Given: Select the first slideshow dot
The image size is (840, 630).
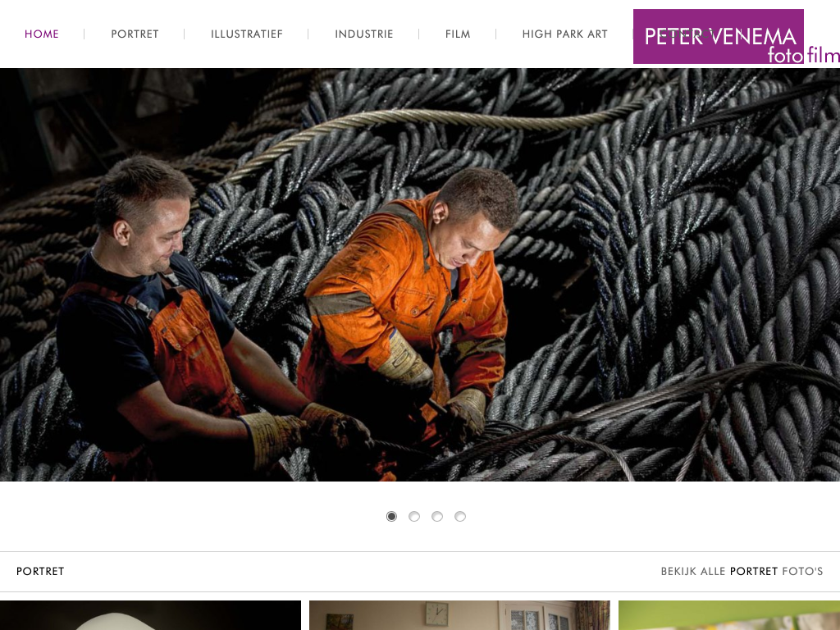Looking at the screenshot, I should 391,517.
